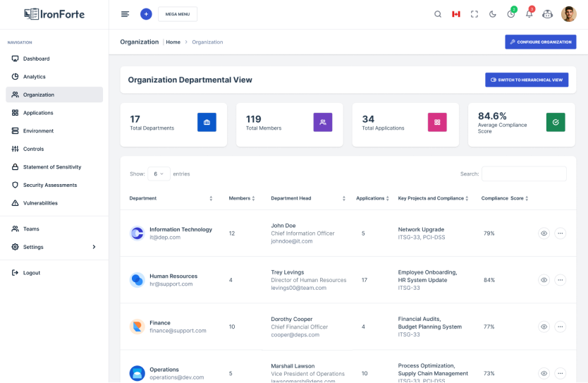Click the search magnifier icon in header
This screenshot has height=383, width=588.
click(x=438, y=14)
